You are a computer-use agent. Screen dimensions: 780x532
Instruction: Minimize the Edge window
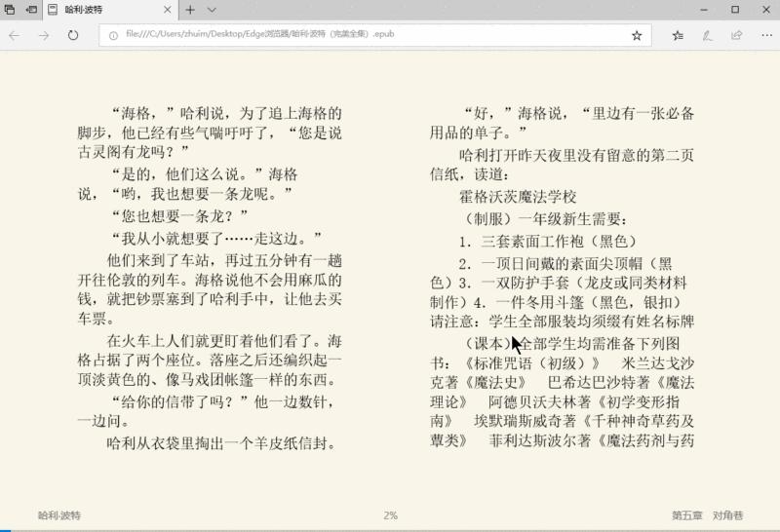(x=704, y=10)
